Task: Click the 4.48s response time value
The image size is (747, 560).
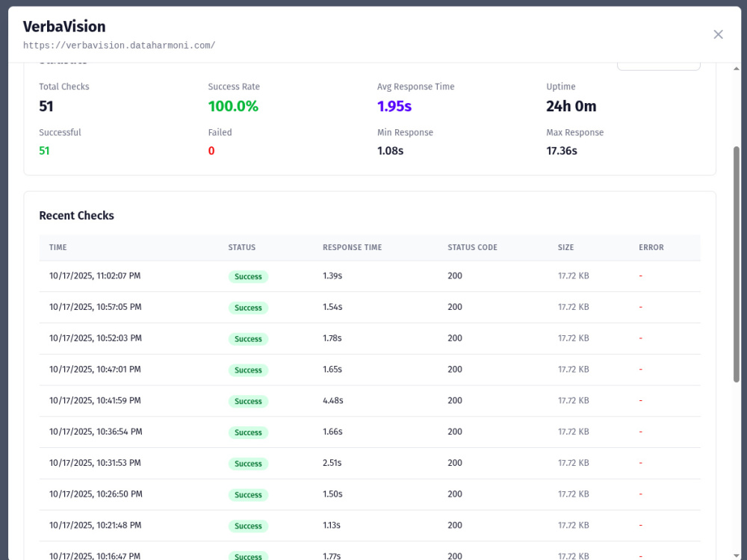Action: coord(332,400)
